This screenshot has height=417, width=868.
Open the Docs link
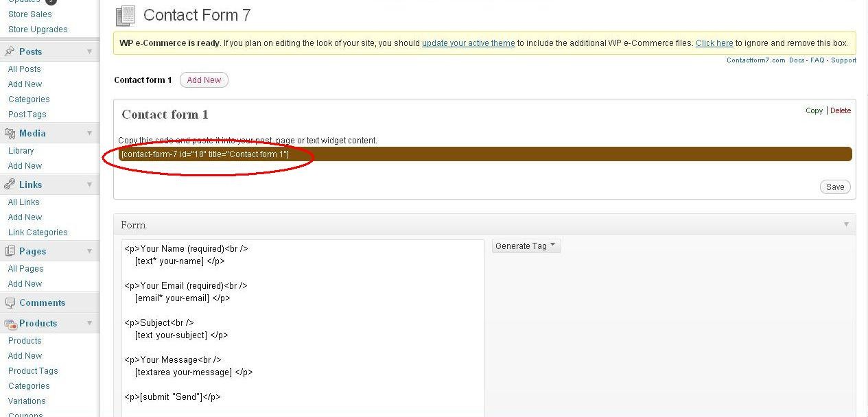click(x=797, y=60)
